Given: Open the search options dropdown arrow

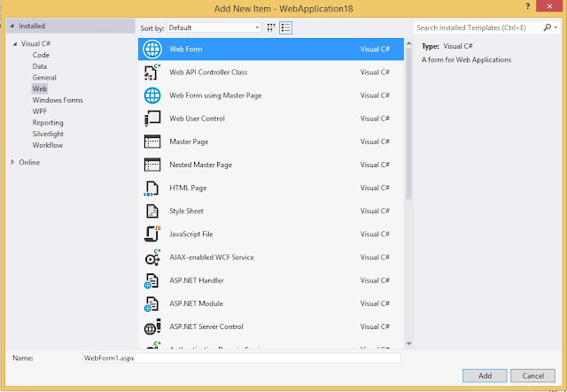Looking at the screenshot, I should (x=555, y=27).
